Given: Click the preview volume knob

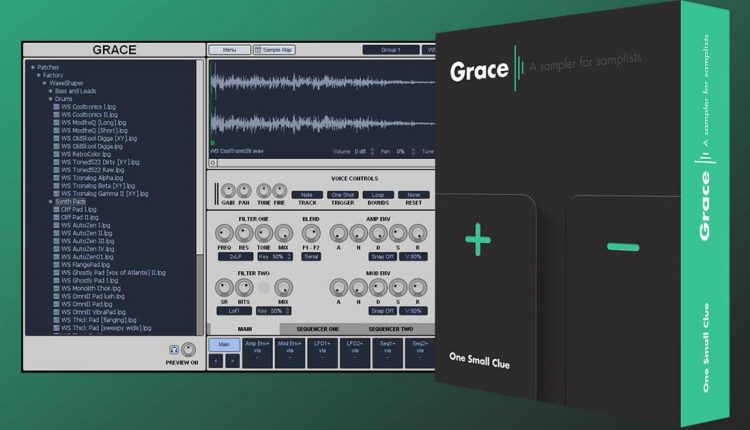Looking at the screenshot, I should point(187,348).
